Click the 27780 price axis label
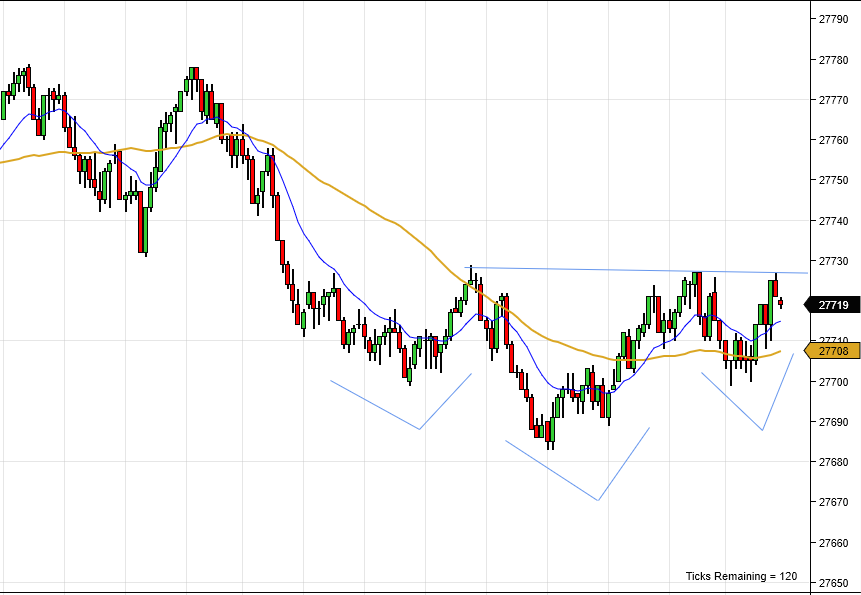 [x=833, y=60]
